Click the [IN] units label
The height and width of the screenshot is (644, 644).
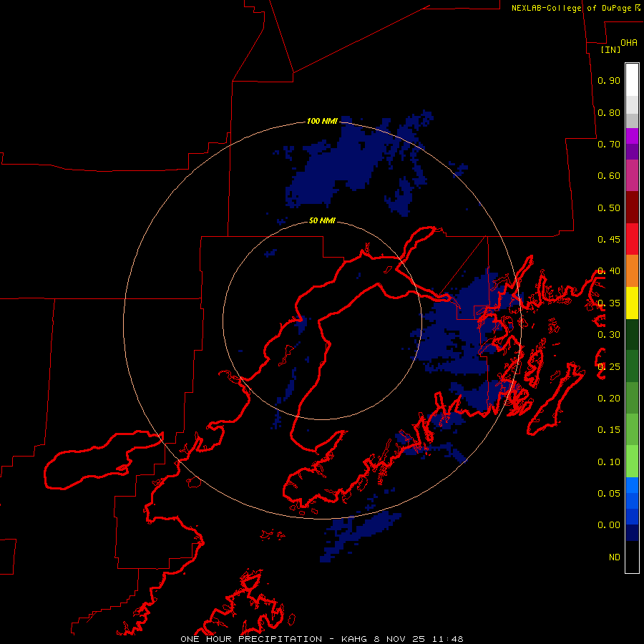(611, 49)
